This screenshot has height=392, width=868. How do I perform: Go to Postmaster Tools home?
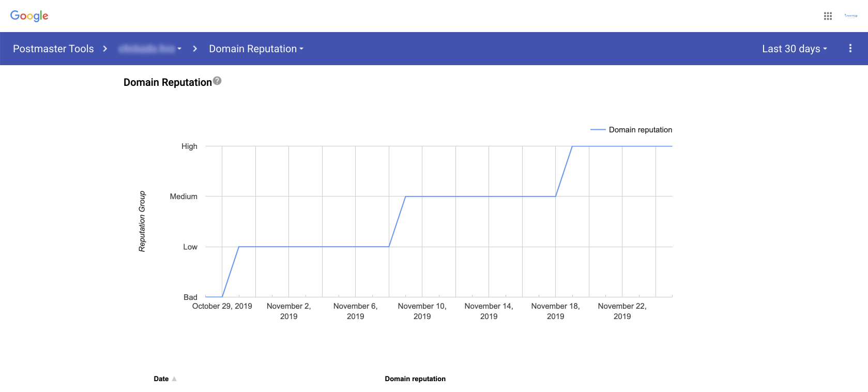pos(53,49)
